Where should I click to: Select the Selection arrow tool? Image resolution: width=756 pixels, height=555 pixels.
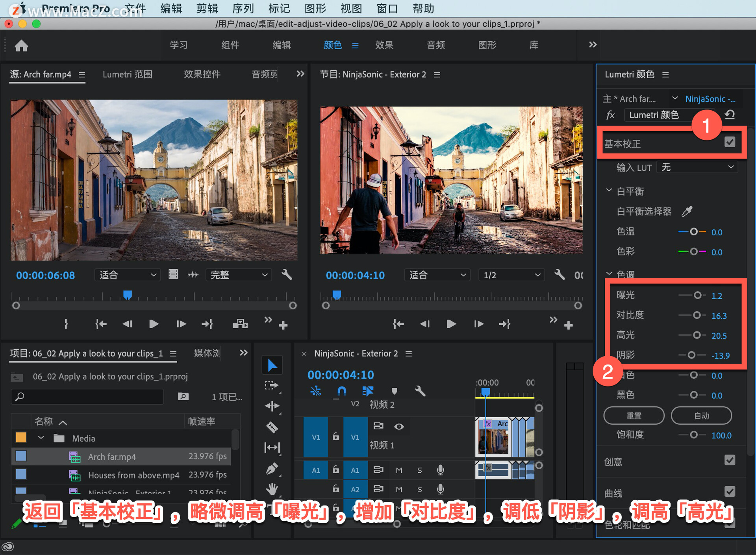pyautogui.click(x=272, y=365)
